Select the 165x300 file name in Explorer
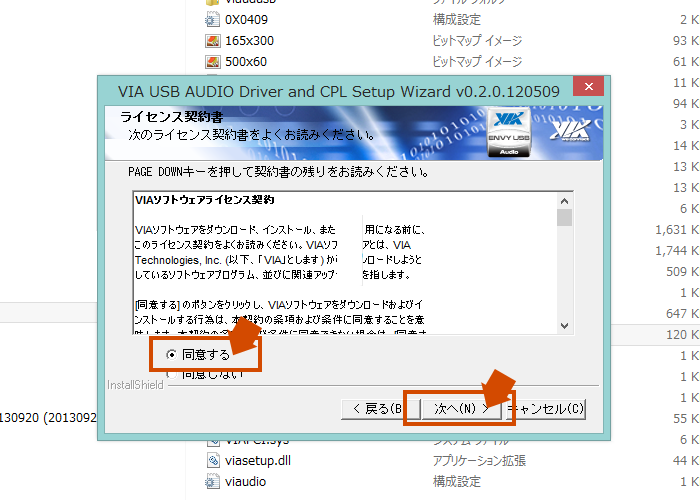700x500 pixels. pos(249,41)
